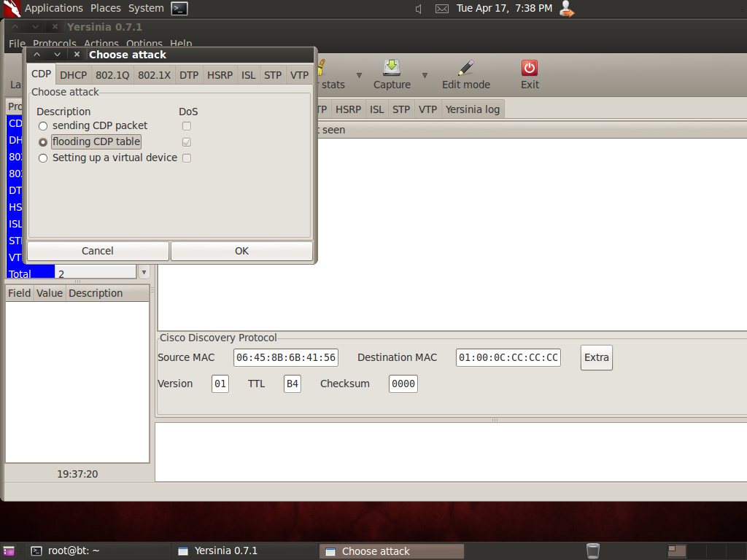This screenshot has width=747, height=560.
Task: Switch to 802.1Q tab in Choose attack
Action: click(x=112, y=75)
